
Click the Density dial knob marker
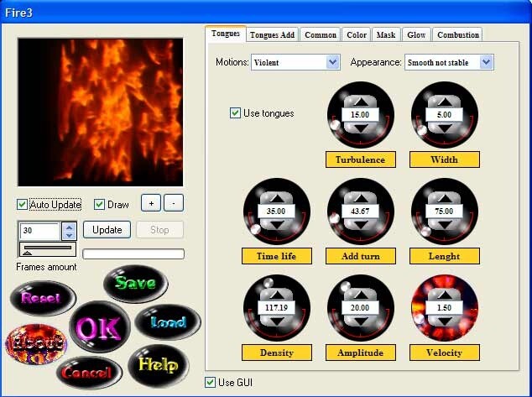[x=269, y=283]
